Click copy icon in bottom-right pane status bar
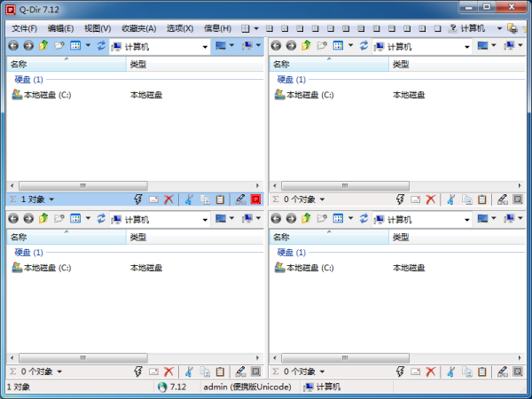The height and width of the screenshot is (399, 532). pyautogui.click(x=467, y=372)
